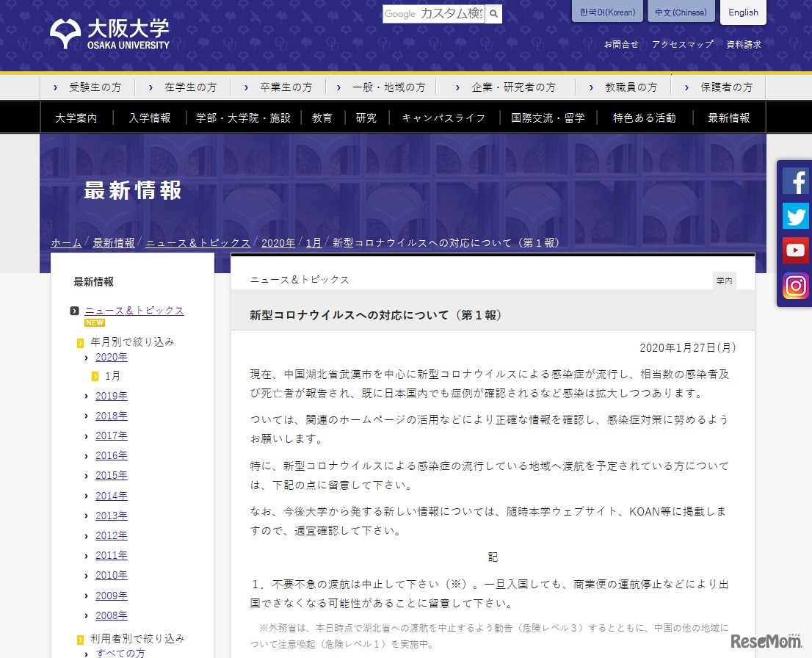
Task: Go to ホーム via breadcrumb
Action: coord(65,242)
